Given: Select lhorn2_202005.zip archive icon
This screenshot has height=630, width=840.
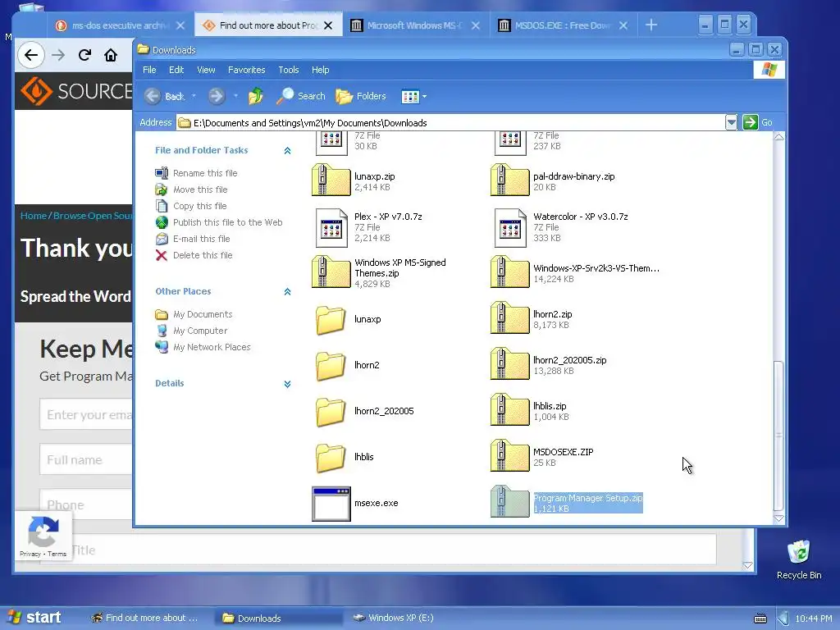Looking at the screenshot, I should click(x=510, y=364).
